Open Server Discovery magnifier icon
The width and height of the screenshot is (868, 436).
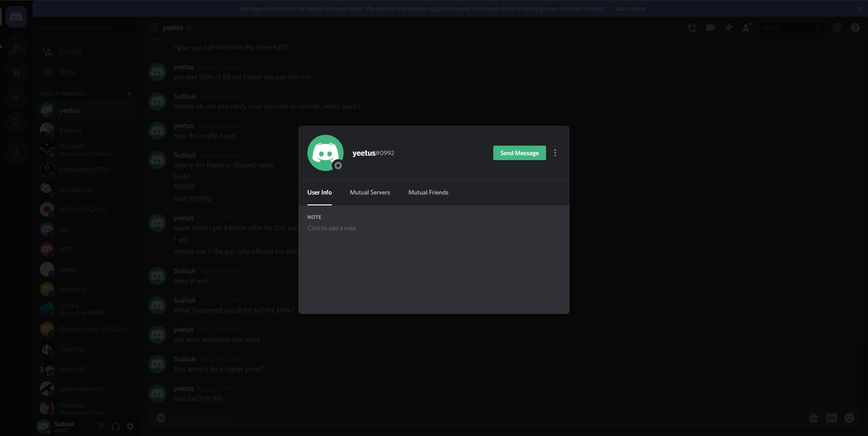coord(16,122)
